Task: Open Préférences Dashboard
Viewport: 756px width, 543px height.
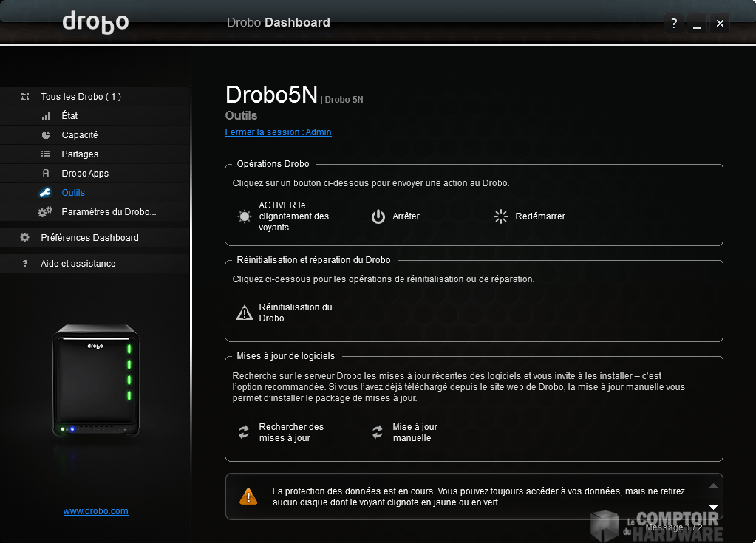Action: 89,238
